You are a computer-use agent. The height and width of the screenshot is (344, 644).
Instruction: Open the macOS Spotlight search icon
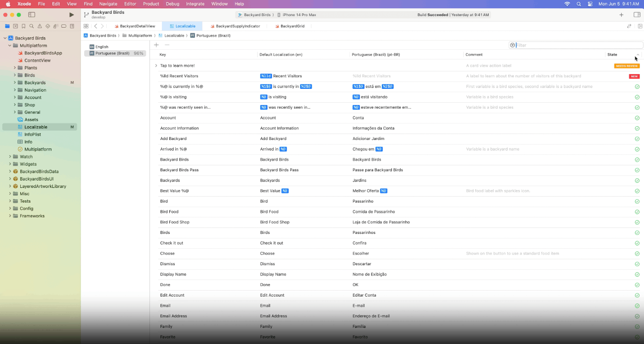point(579,4)
